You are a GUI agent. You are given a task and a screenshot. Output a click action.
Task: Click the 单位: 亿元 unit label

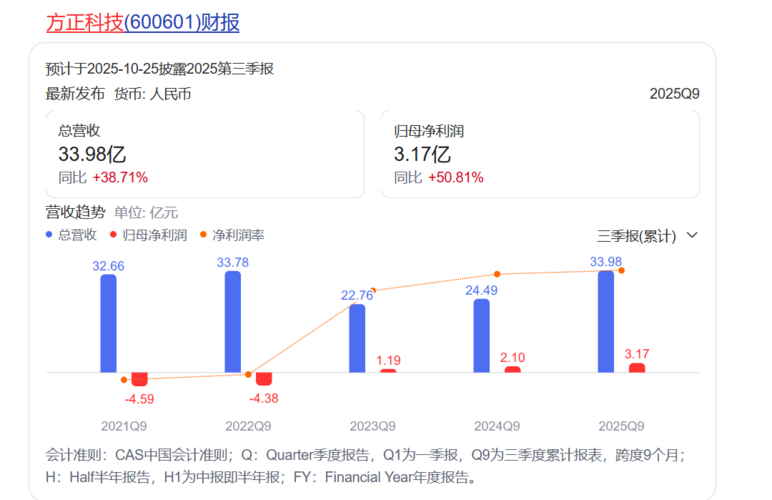pyautogui.click(x=146, y=213)
